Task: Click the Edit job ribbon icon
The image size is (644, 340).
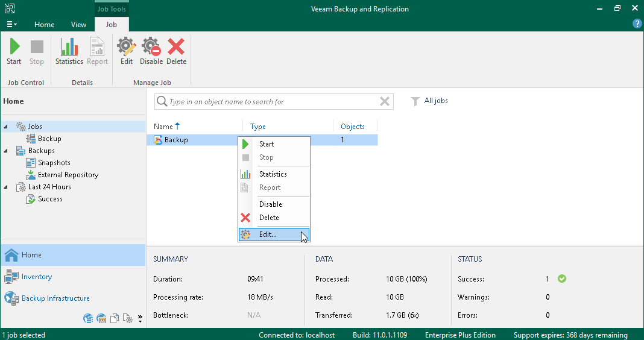Action: (x=127, y=51)
